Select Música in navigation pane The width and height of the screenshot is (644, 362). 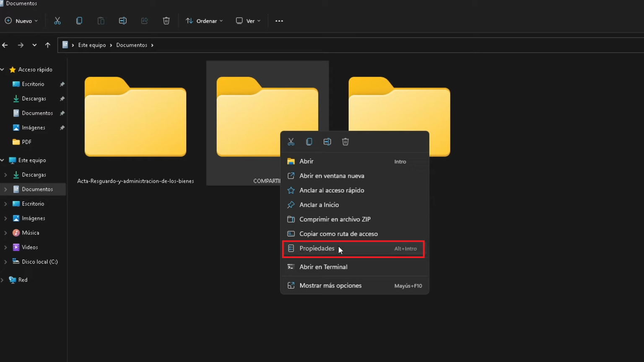[x=31, y=233]
